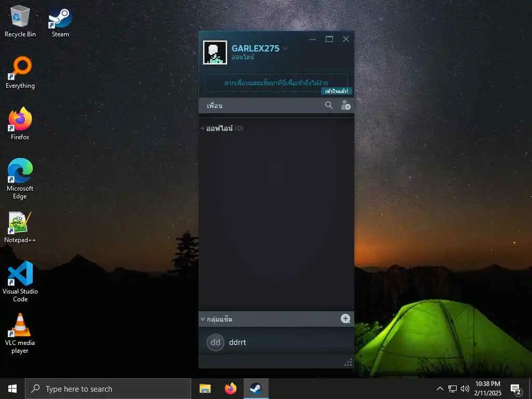
Task: Open the volume control tray icon
Action: click(x=465, y=389)
